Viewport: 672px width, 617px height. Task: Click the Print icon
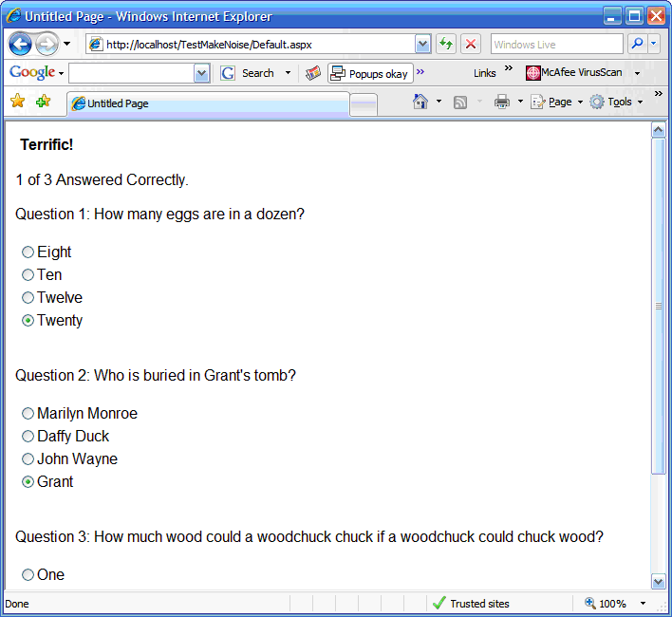502,102
